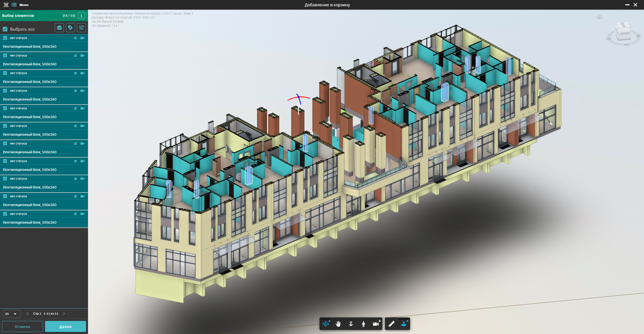Uncheck the second element row's checkbox

click(x=5, y=56)
